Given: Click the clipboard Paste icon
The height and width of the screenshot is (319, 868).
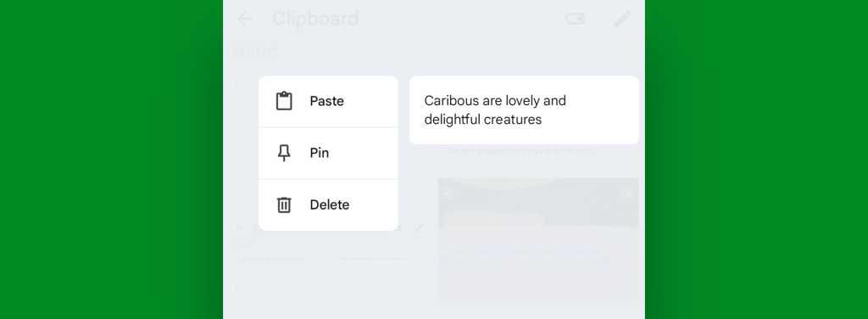Looking at the screenshot, I should 284,101.
